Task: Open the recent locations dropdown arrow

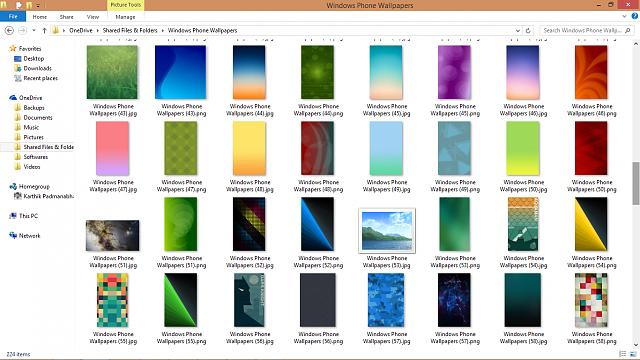Action: tap(34, 31)
